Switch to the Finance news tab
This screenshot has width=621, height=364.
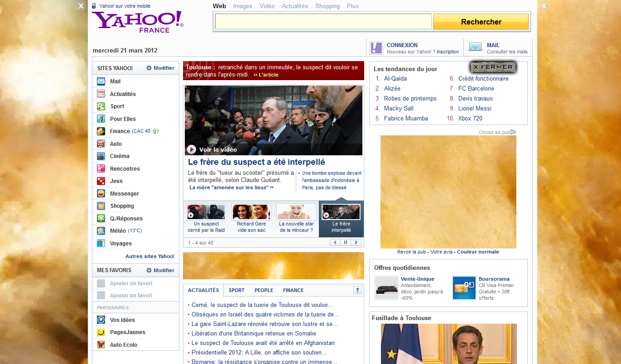294,290
